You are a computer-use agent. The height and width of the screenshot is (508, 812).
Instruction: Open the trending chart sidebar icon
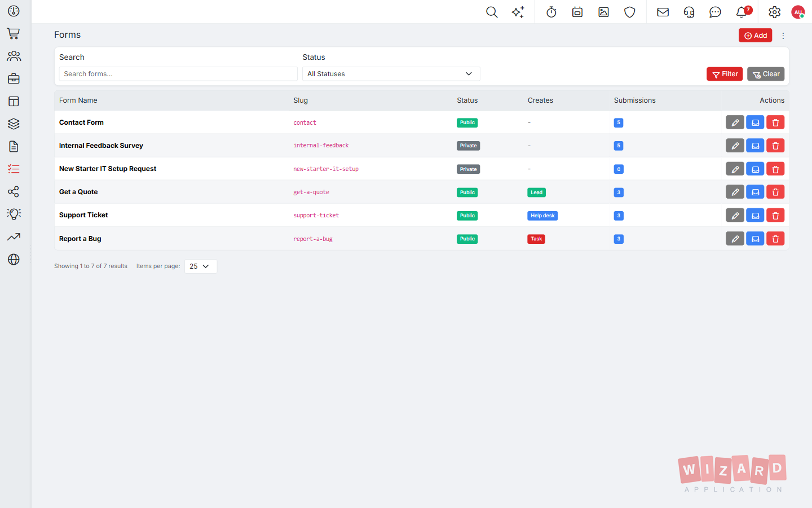pyautogui.click(x=14, y=237)
